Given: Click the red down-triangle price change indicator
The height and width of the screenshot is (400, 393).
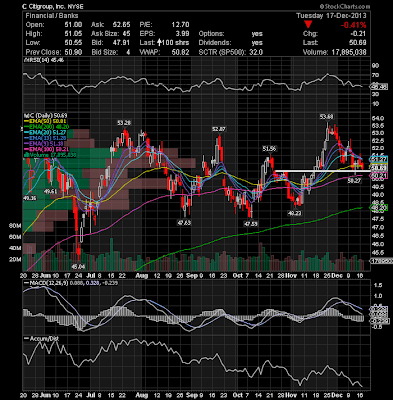Looking at the screenshot, I should pos(308,24).
